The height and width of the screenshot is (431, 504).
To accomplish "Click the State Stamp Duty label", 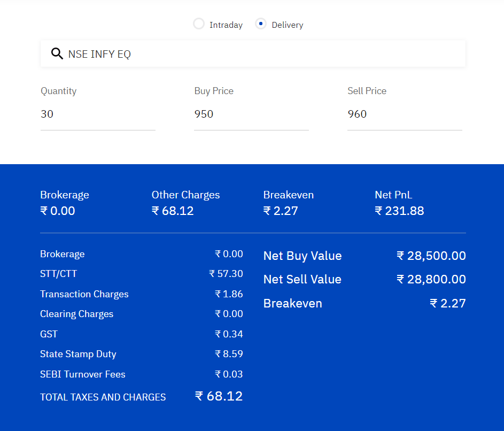I will (78, 354).
